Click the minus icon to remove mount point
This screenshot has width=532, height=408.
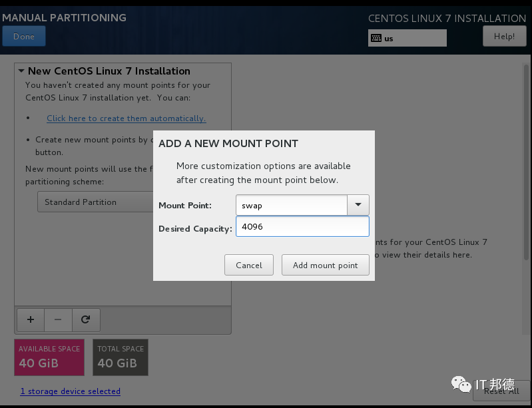[x=58, y=319]
